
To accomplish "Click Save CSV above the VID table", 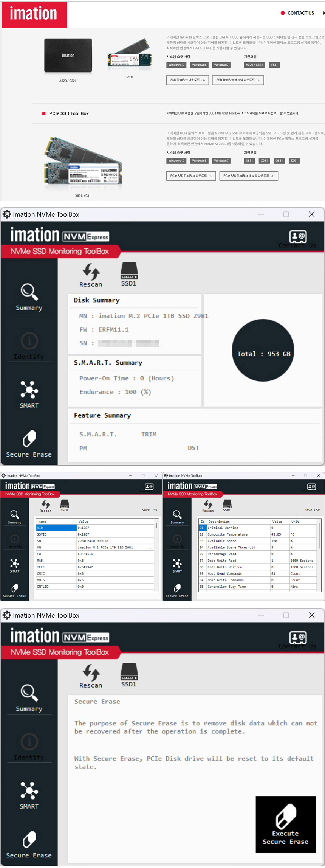I will click(x=150, y=510).
